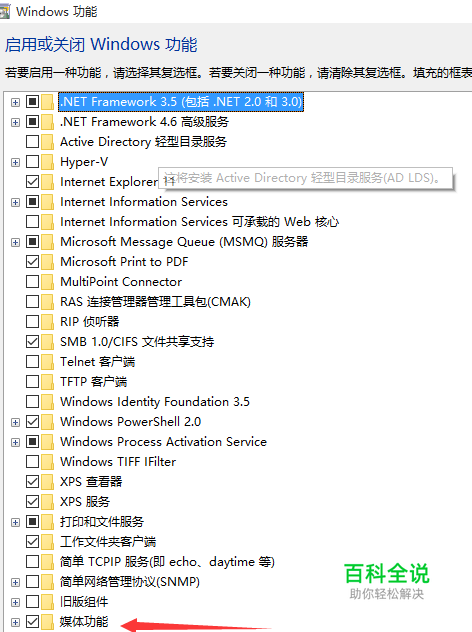Expand the 打印和文件服务 node
This screenshot has height=632, width=472.
(x=15, y=522)
